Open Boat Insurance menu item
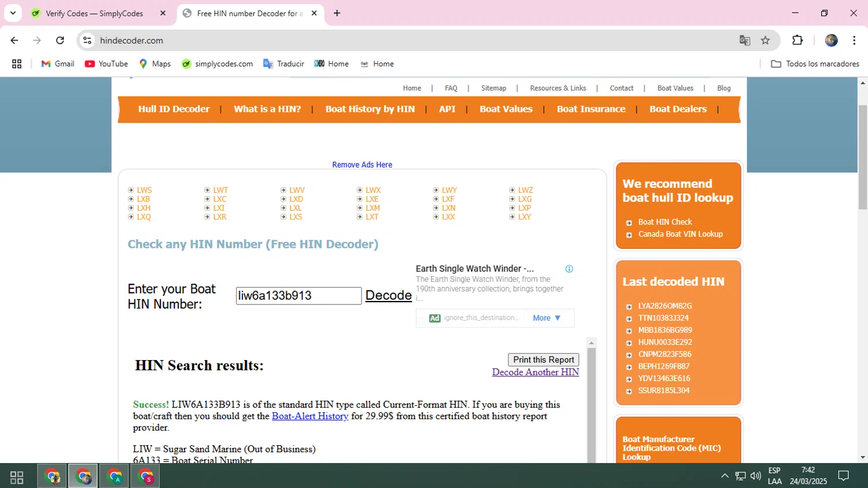Screen dimensions: 868x488 [591, 109]
